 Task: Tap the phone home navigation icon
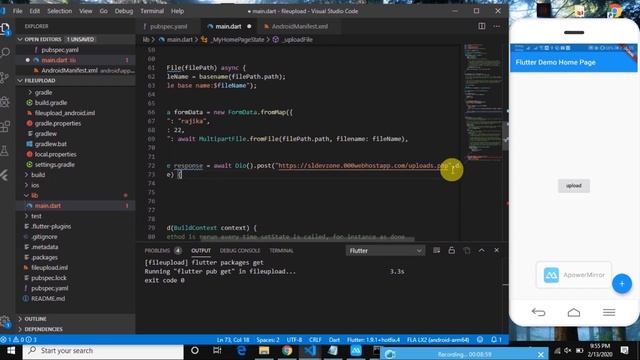tap(574, 313)
